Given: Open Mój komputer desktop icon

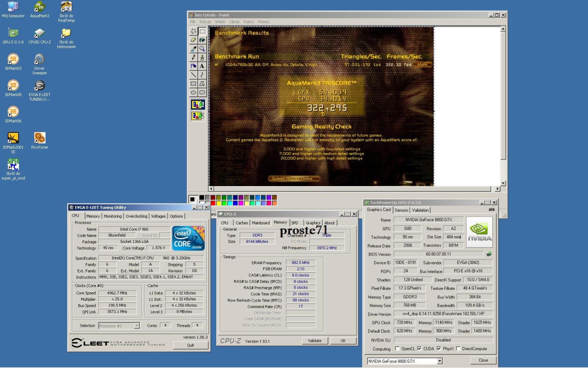Looking at the screenshot, I should pos(13,10).
